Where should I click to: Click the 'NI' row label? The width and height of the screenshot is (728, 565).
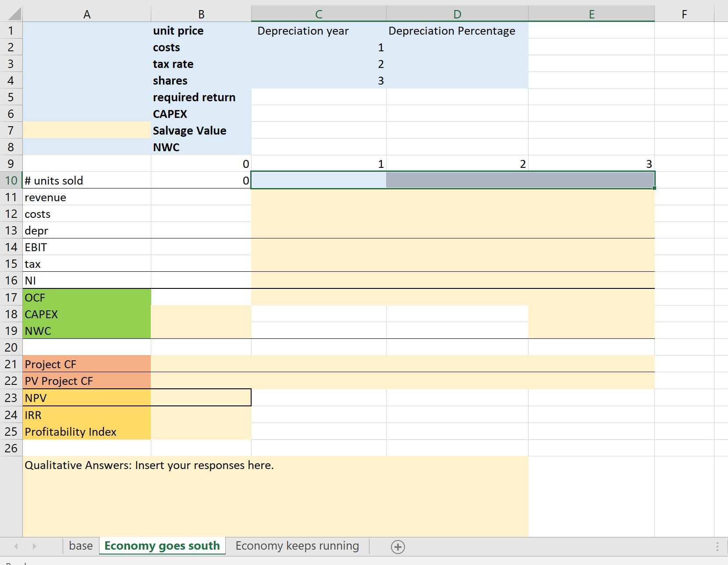87,281
